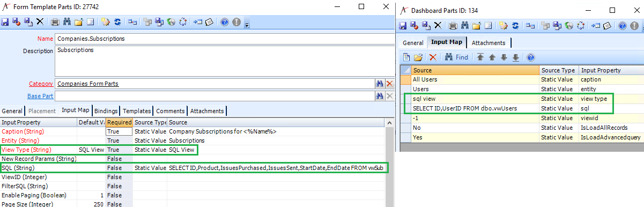Click Source Type column header in Dashboard Parts grid

(559, 70)
